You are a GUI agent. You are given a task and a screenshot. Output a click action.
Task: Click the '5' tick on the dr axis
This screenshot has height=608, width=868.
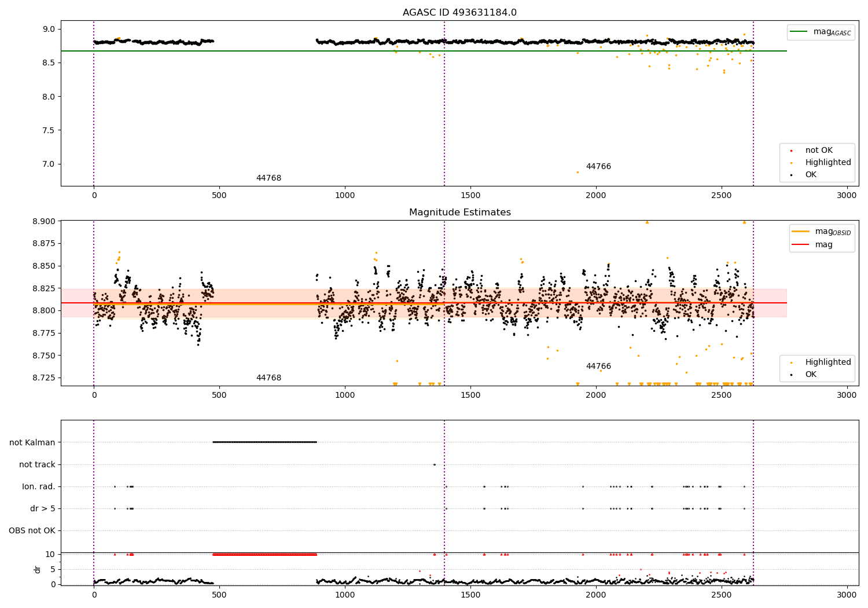[53, 569]
